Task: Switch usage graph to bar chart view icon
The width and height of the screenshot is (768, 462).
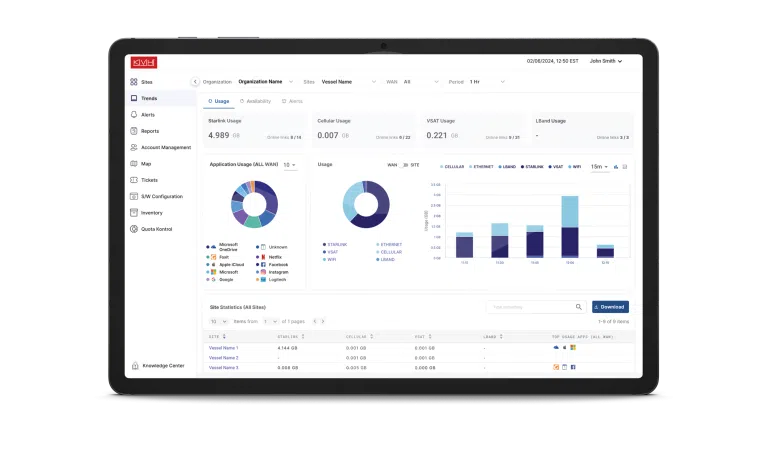Action: point(616,167)
